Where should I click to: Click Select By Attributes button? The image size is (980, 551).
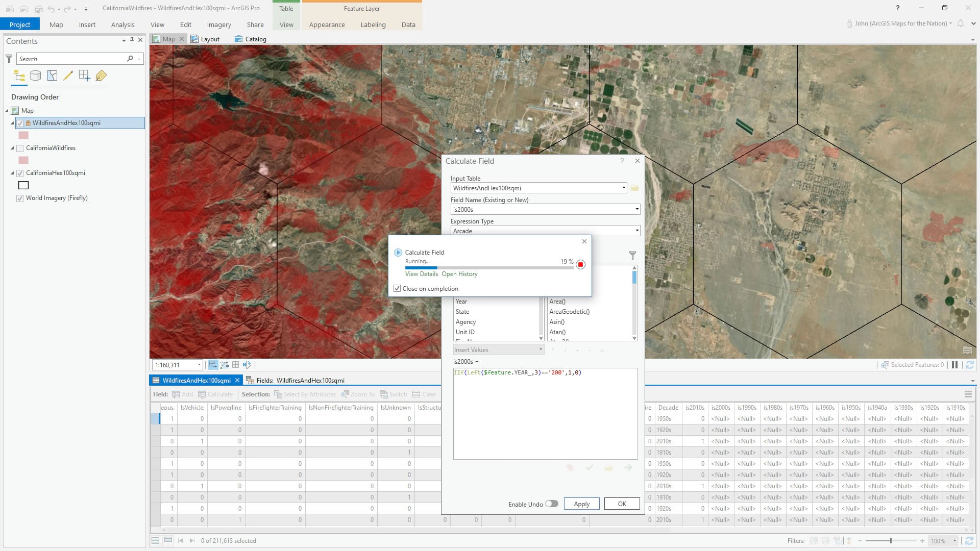click(305, 394)
